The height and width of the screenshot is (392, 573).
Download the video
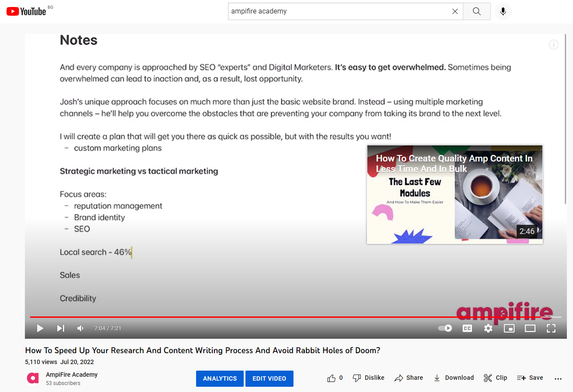coord(454,378)
